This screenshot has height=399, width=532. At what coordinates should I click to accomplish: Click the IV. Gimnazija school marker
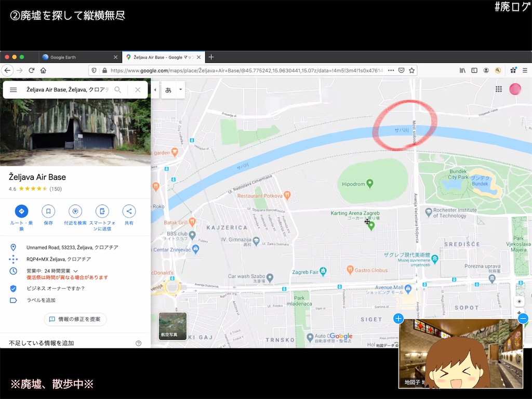click(256, 241)
